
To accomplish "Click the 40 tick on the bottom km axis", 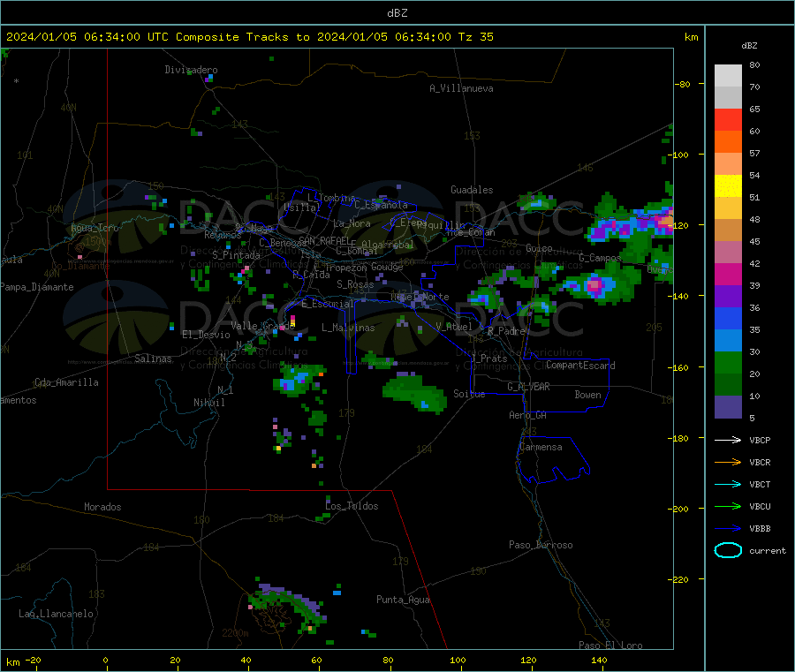I will [x=246, y=660].
